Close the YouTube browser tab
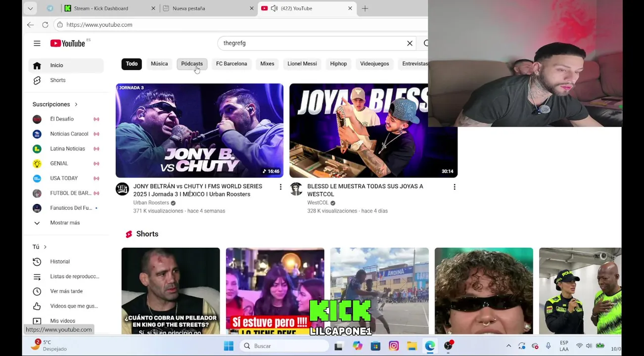The height and width of the screenshot is (356, 644). 350,8
